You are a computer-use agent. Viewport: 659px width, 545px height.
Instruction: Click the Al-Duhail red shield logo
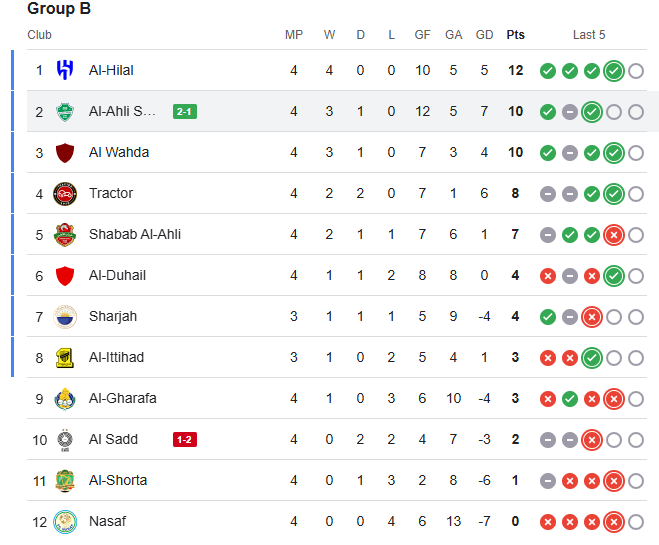coord(65,276)
